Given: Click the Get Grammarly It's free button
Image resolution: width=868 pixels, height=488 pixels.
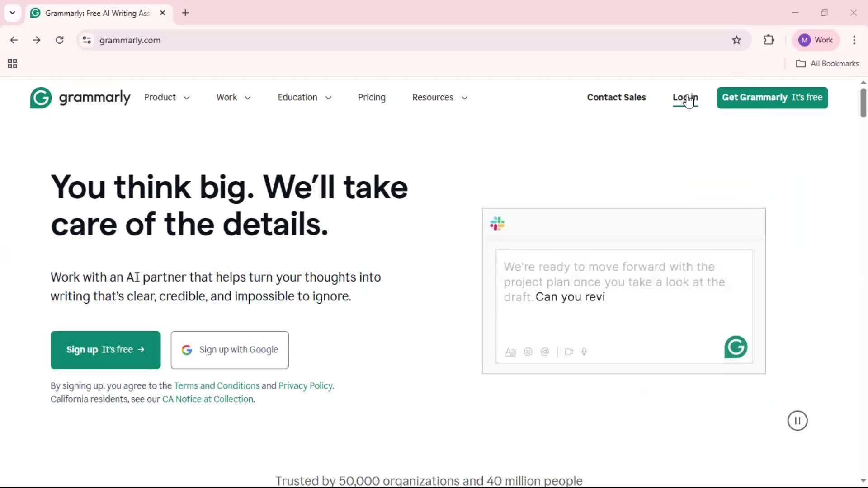Looking at the screenshot, I should [772, 98].
